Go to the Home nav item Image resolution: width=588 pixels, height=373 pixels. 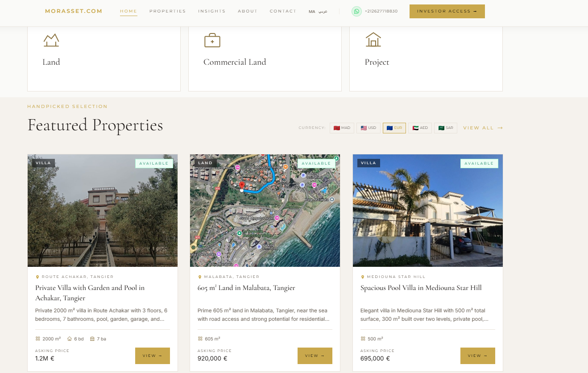tap(128, 11)
